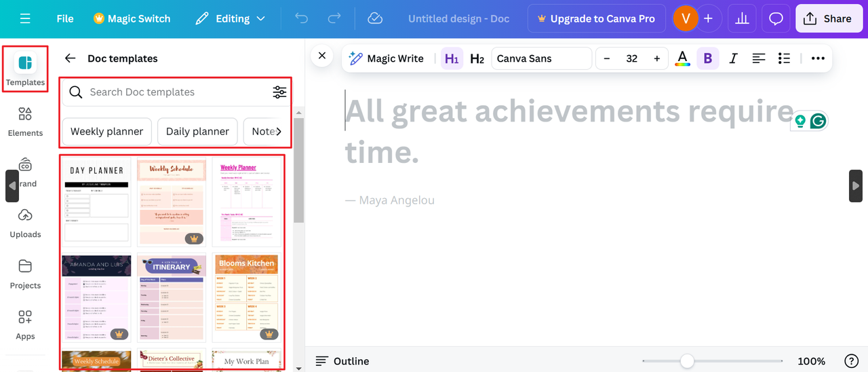This screenshot has width=868, height=372.
Task: Open the Uploads sidebar tab
Action: 25,223
